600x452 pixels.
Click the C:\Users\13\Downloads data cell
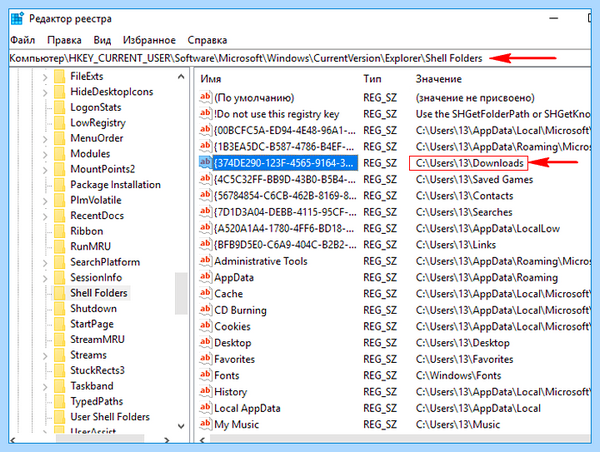(469, 163)
